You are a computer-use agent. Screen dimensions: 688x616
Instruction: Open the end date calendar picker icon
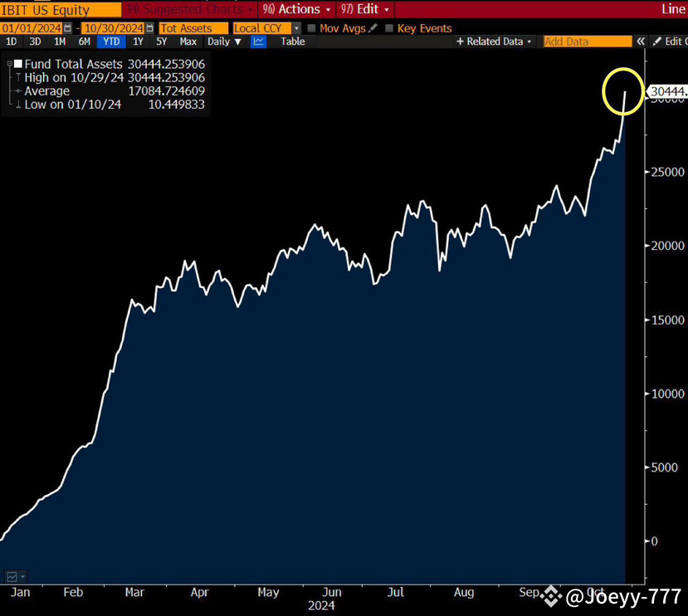pos(149,28)
